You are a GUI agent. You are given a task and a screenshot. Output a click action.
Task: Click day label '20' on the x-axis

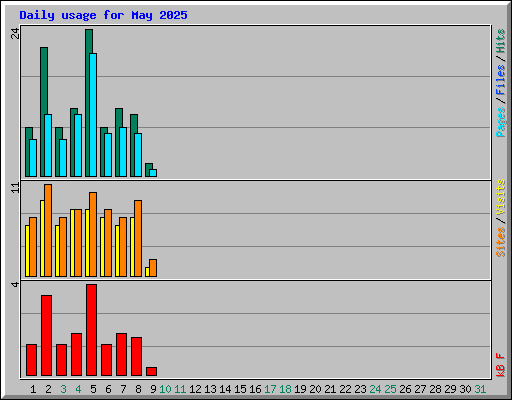[315, 389]
